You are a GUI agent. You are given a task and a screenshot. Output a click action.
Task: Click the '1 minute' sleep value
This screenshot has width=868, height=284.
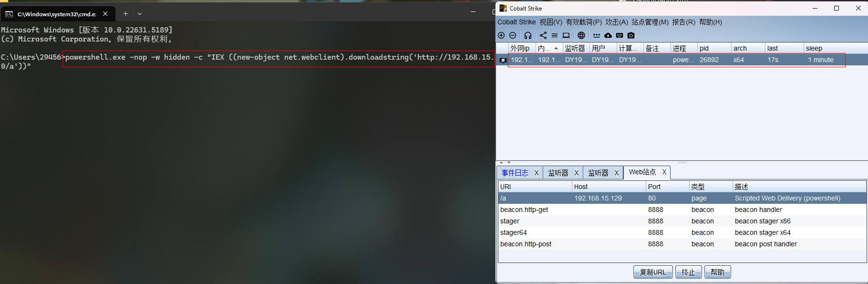tap(821, 60)
